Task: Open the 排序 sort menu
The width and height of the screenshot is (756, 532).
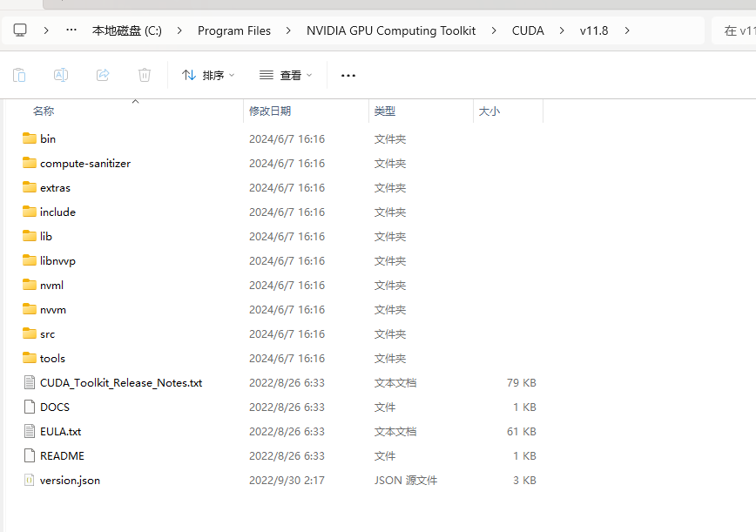Action: (208, 75)
